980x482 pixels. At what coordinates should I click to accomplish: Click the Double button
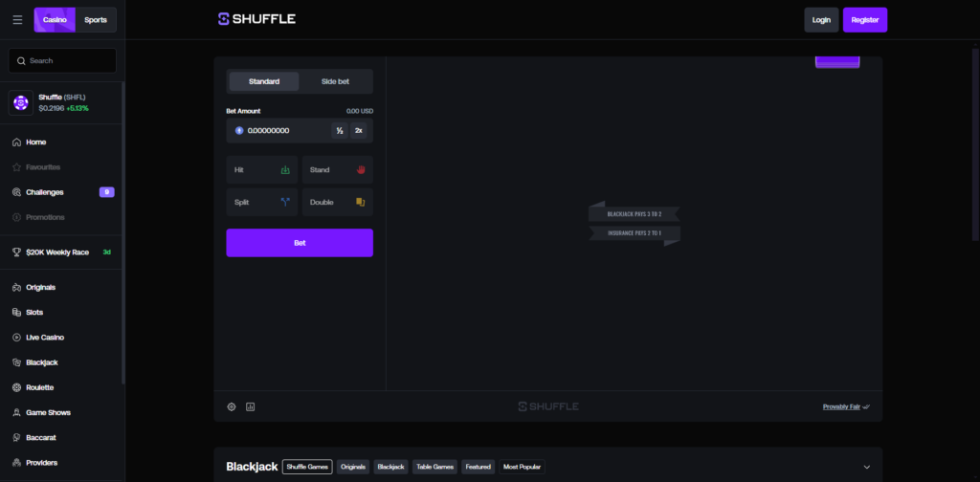pos(338,203)
